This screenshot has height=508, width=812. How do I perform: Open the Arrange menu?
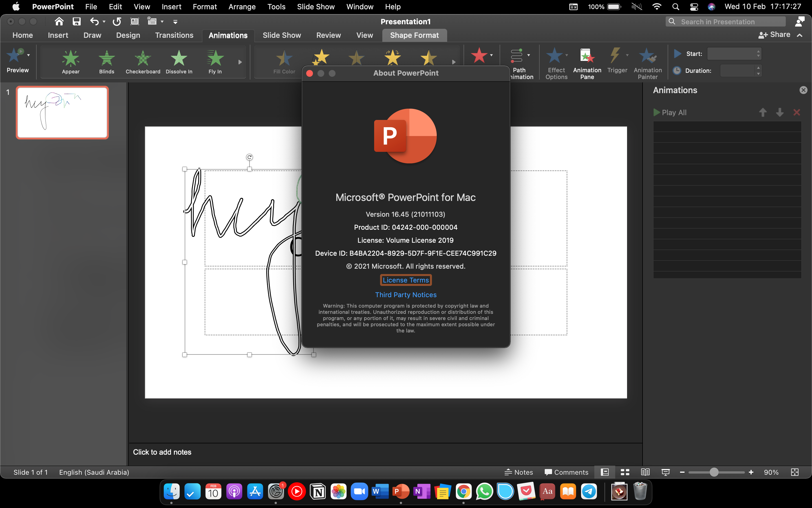(x=242, y=7)
